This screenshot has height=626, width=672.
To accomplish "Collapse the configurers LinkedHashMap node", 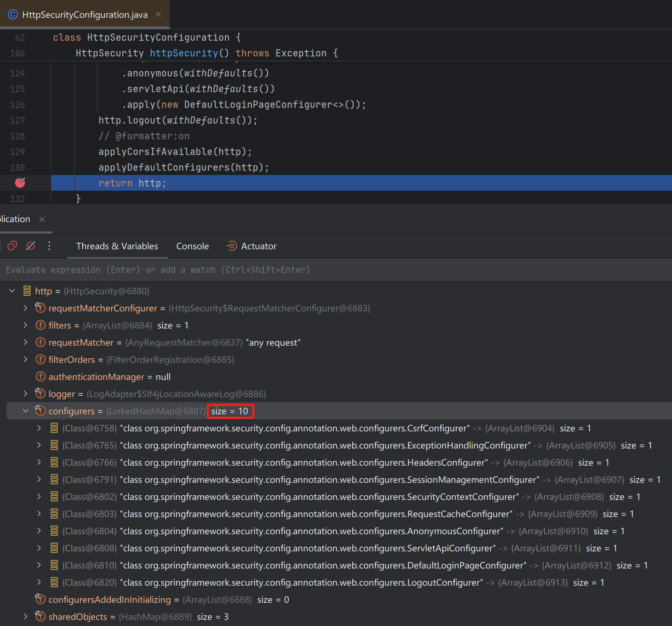I will click(26, 411).
